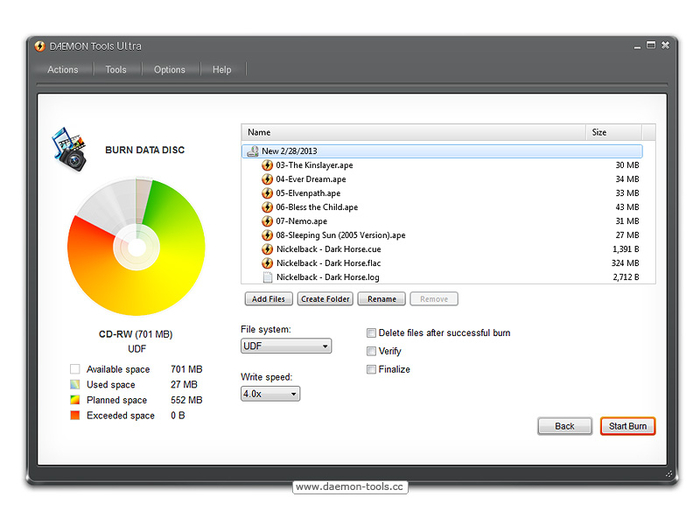
Task: Click the icon for 05-Elvenpath.ape
Action: click(x=267, y=193)
